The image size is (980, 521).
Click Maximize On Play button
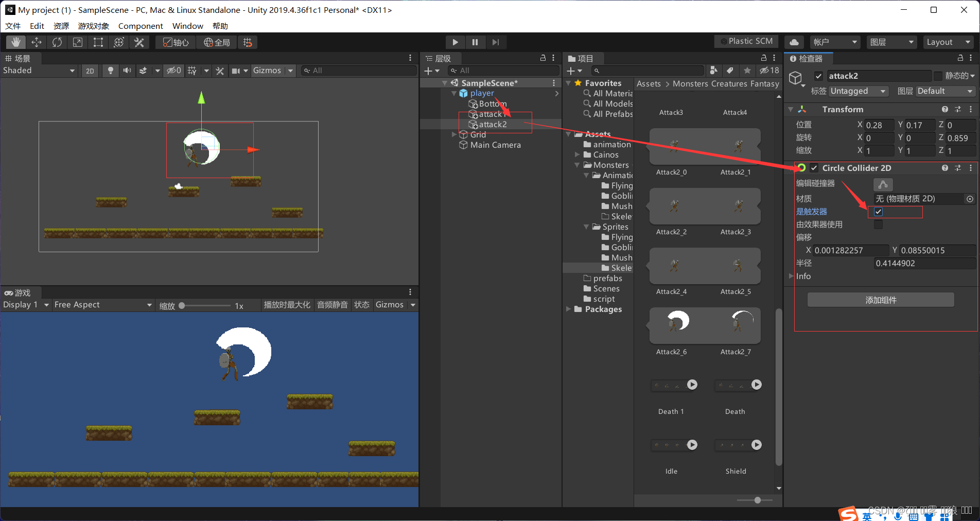pyautogui.click(x=287, y=305)
